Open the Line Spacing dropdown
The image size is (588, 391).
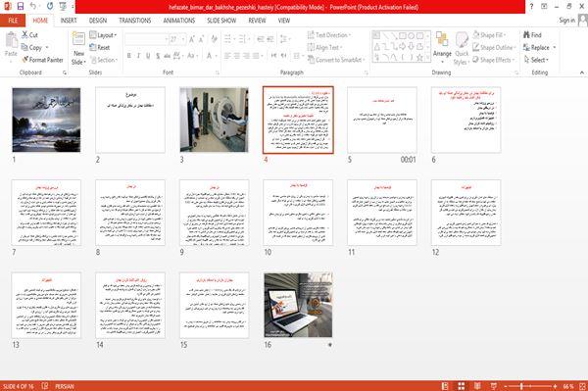284,39
